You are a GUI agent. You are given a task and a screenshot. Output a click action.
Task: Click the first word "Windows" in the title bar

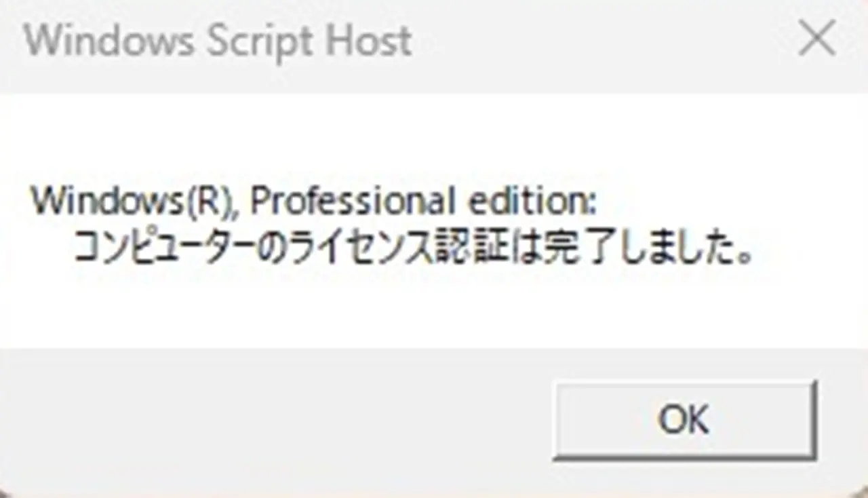coord(108,41)
